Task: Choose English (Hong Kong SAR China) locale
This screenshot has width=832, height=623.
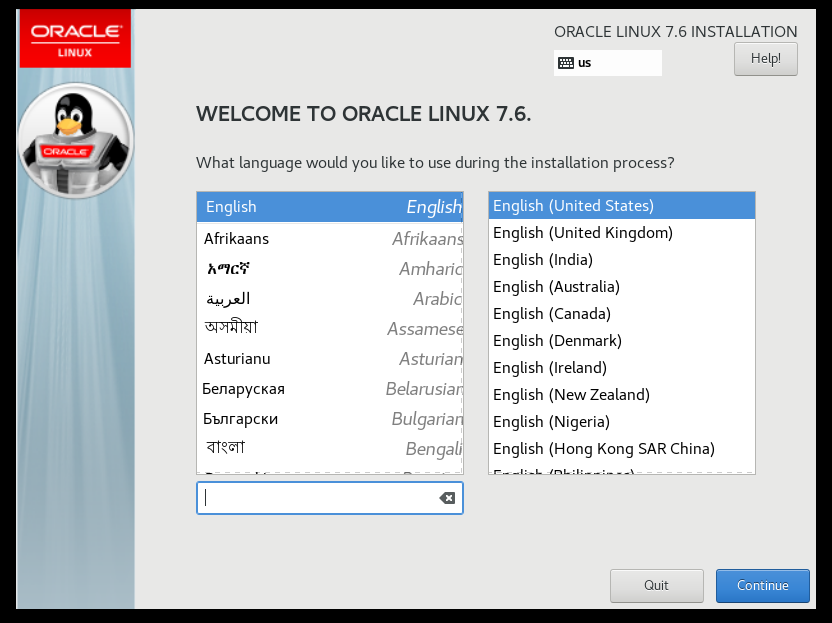Action: (622, 449)
